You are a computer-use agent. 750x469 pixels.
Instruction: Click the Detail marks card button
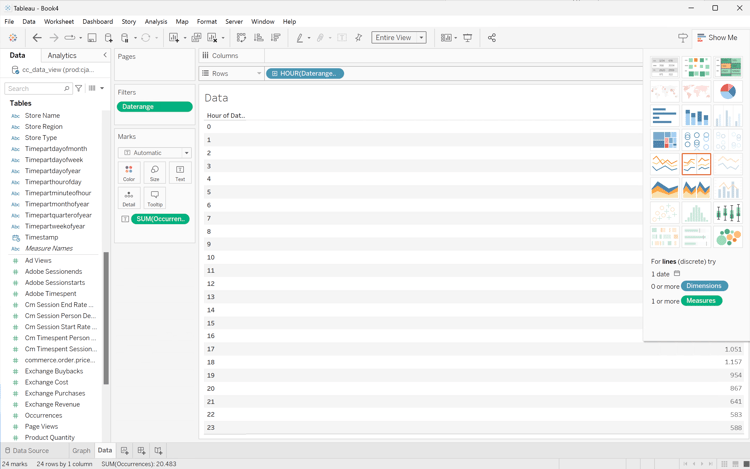(129, 198)
